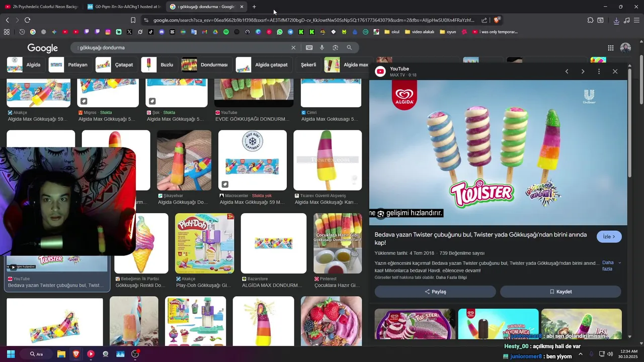Filter images by 'Dondurması' chip
The image size is (644, 362).
[x=206, y=65]
